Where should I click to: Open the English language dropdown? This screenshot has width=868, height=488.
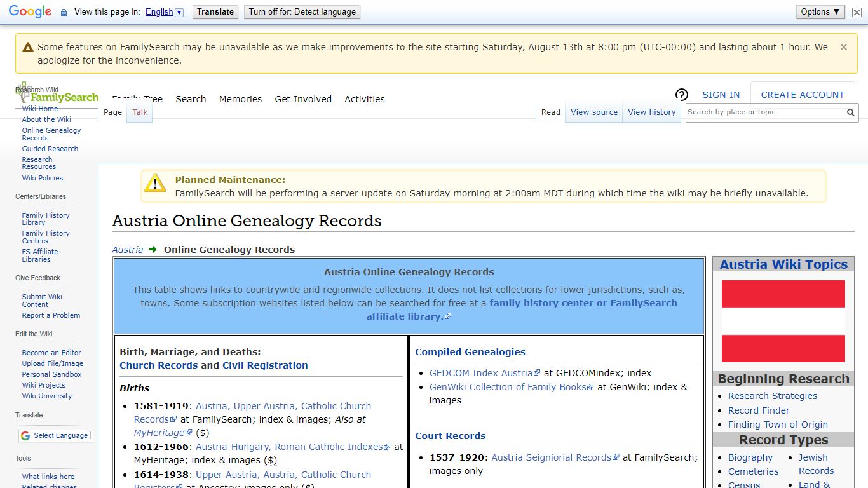(x=164, y=12)
